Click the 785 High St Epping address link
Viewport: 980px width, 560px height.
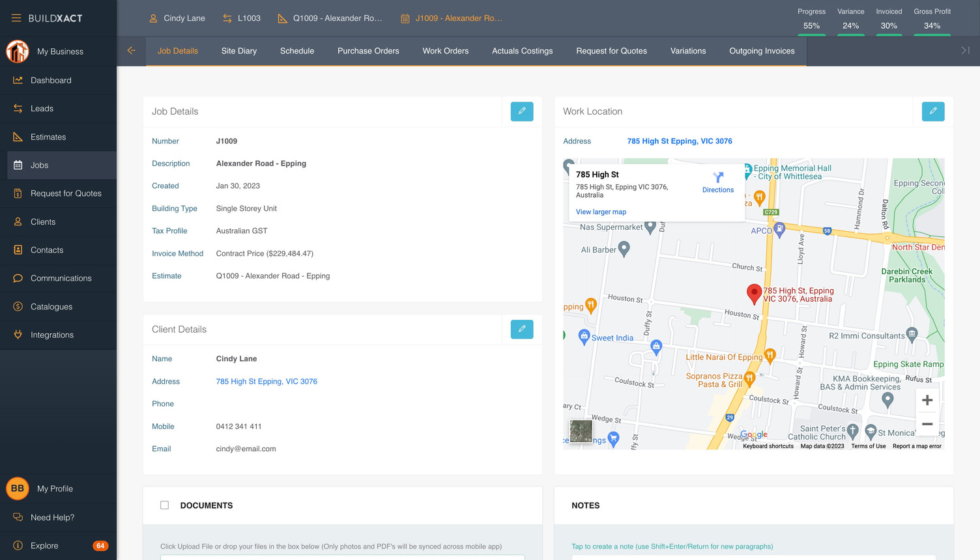tap(680, 141)
